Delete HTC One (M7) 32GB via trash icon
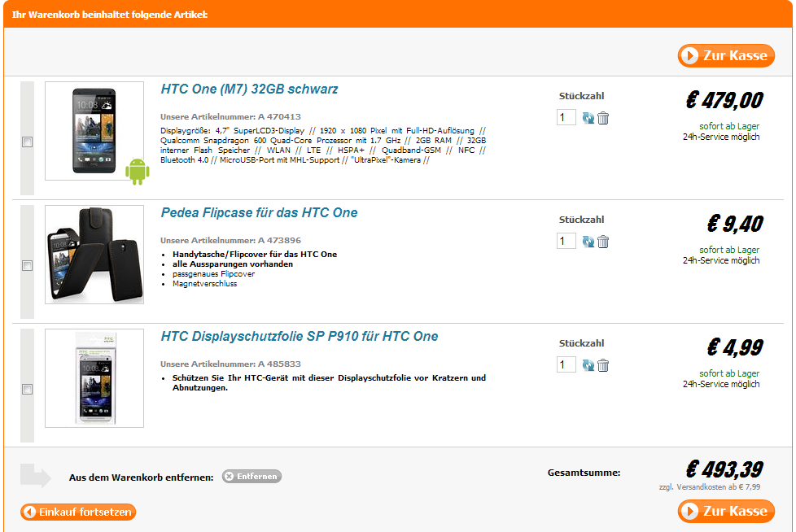Image resolution: width=796 pixels, height=532 pixels. 603,118
